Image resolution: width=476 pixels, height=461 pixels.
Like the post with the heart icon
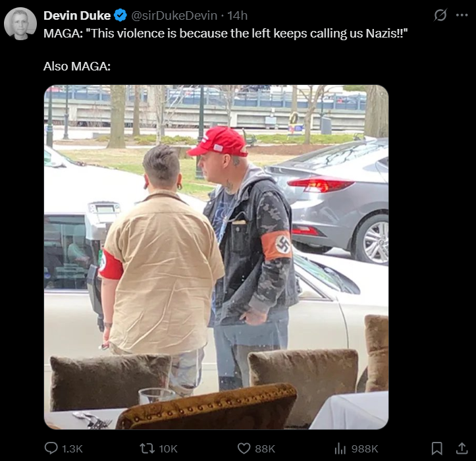point(244,448)
